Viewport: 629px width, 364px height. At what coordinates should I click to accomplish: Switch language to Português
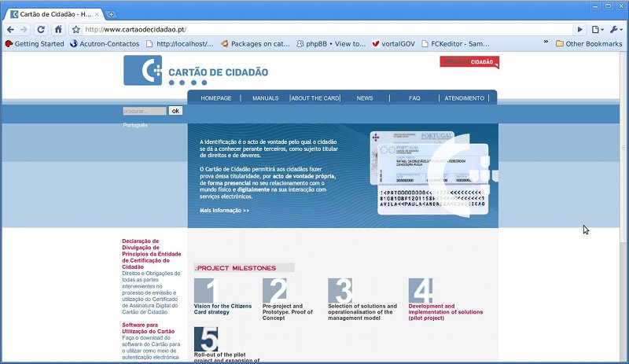135,125
